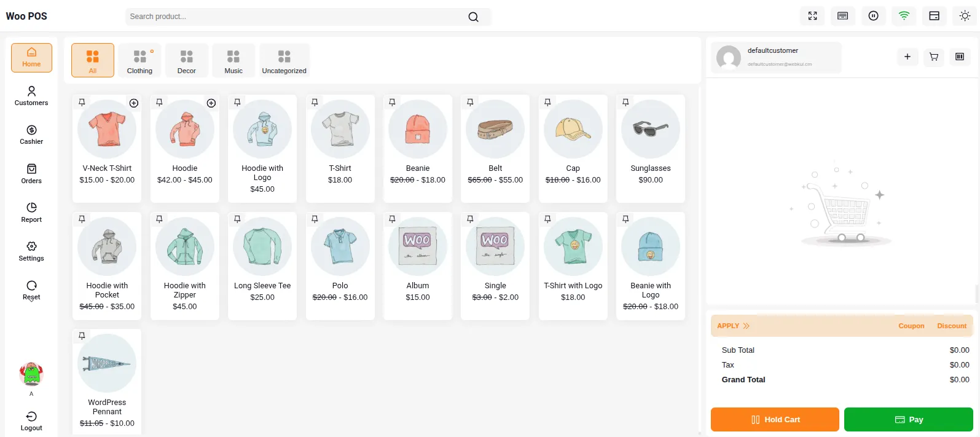Open the cart icon beside the customer
980x437 pixels.
coord(934,57)
